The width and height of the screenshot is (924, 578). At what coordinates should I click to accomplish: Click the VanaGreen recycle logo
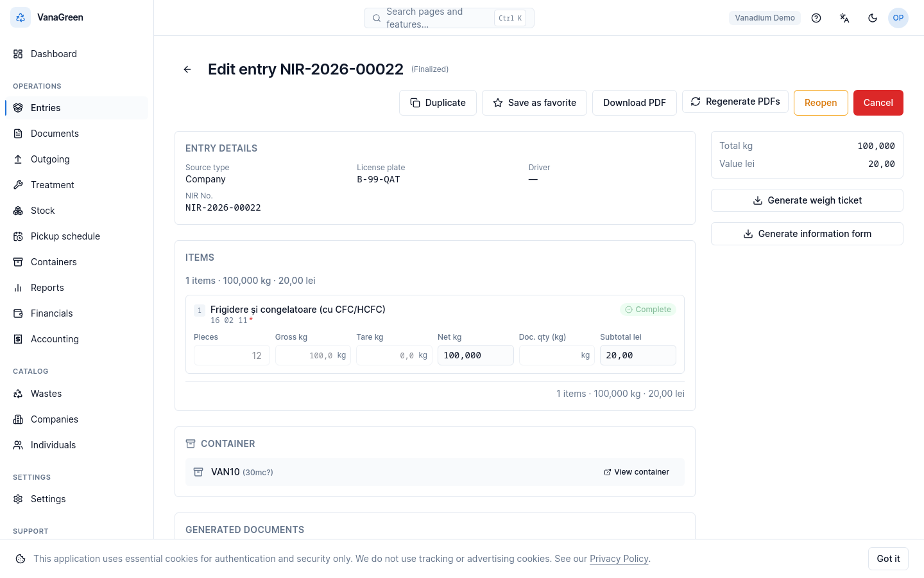pyautogui.click(x=21, y=17)
